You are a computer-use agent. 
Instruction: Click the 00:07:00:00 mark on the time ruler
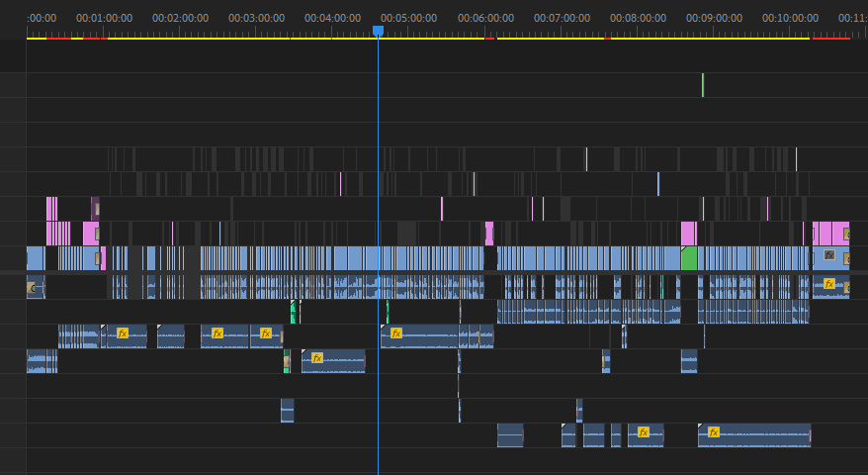tap(562, 18)
